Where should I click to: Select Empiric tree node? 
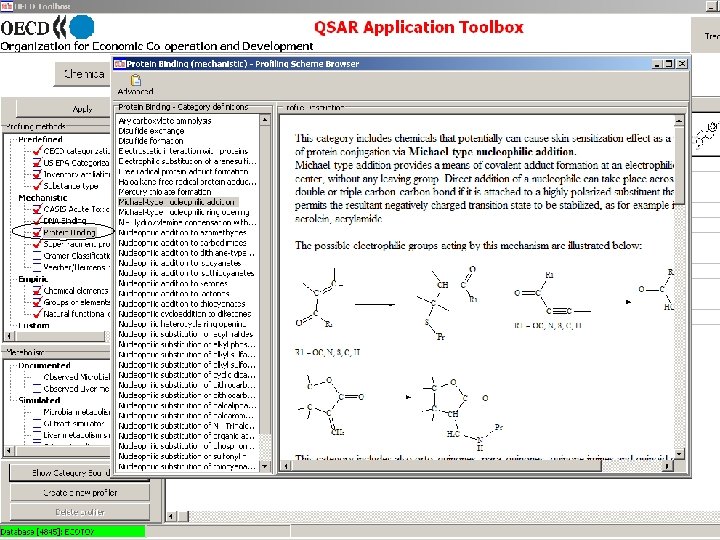(x=33, y=279)
